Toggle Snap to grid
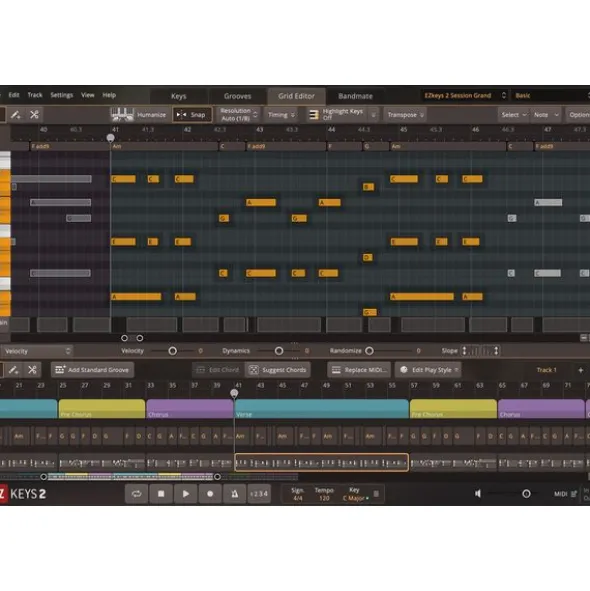Image resolution: width=590 pixels, height=591 pixels. 192,115
